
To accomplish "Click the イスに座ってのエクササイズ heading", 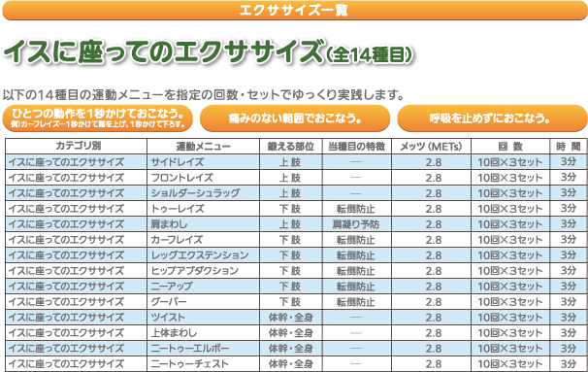I will click(x=208, y=52).
